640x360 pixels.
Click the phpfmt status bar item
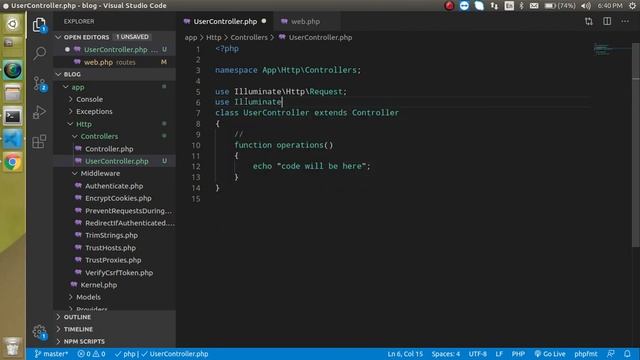coord(586,354)
